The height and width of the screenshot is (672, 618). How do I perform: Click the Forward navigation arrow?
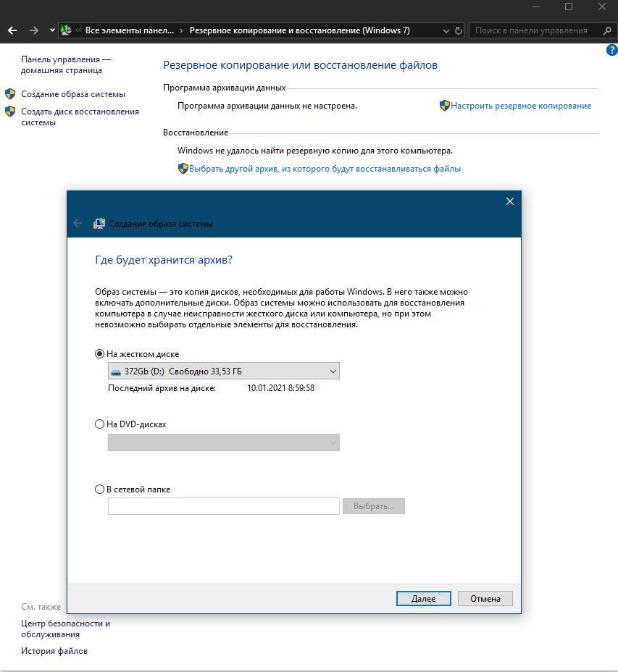(33, 30)
